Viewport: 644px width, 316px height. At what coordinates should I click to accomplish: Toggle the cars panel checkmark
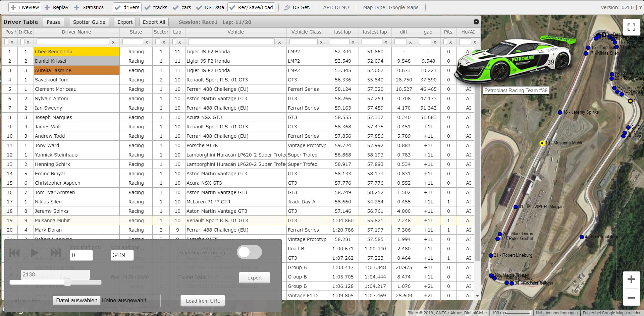pyautogui.click(x=182, y=7)
